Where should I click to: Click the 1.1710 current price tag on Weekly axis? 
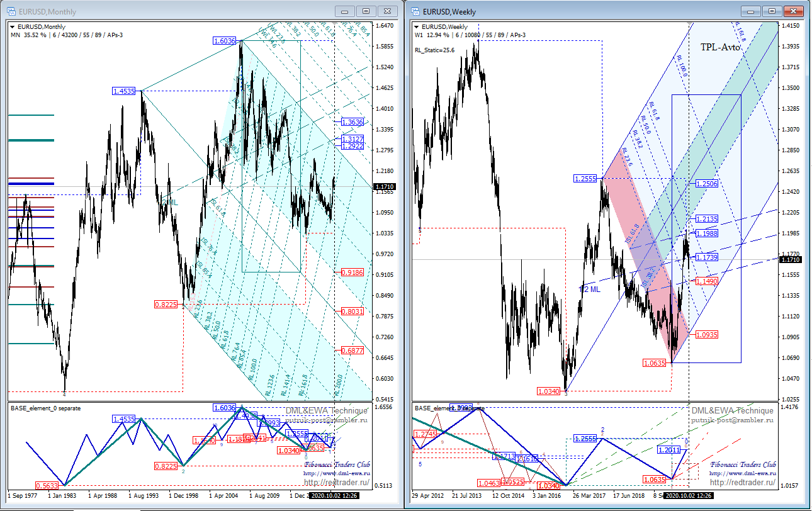click(x=790, y=259)
